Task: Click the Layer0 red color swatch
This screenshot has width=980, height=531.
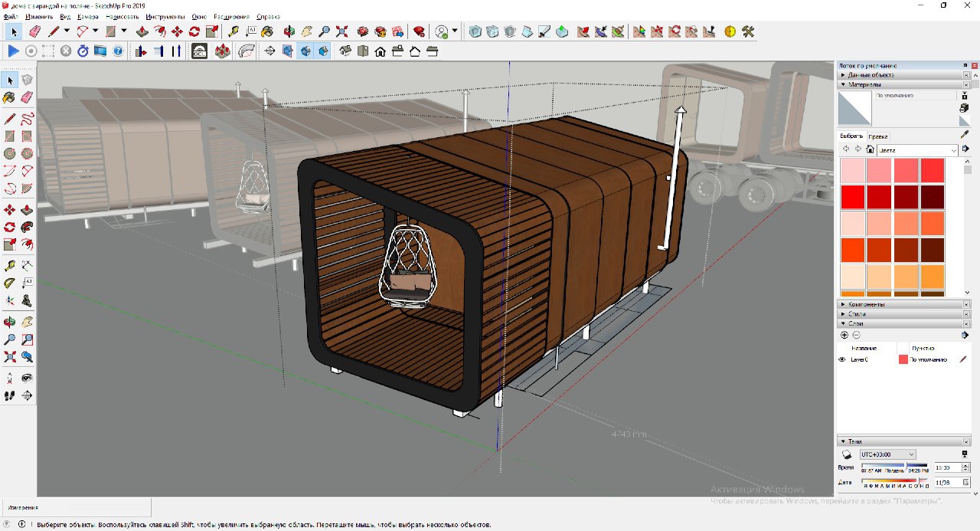Action: tap(903, 359)
